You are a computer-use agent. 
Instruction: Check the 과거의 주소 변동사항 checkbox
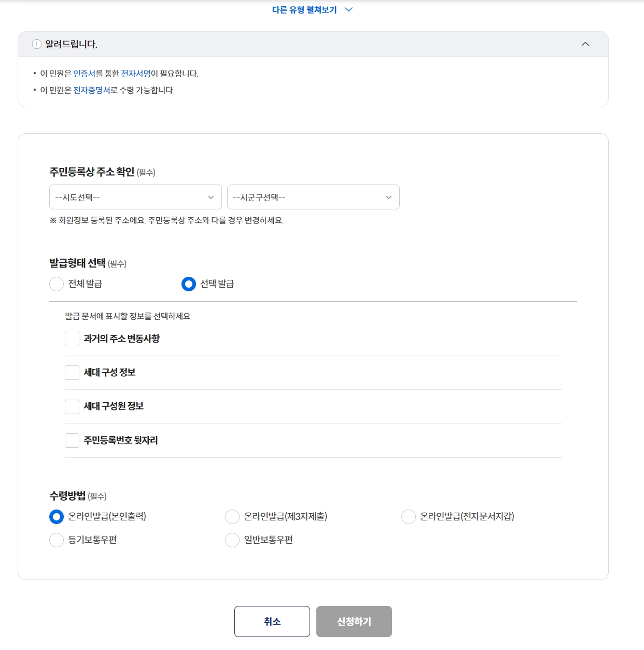(72, 339)
